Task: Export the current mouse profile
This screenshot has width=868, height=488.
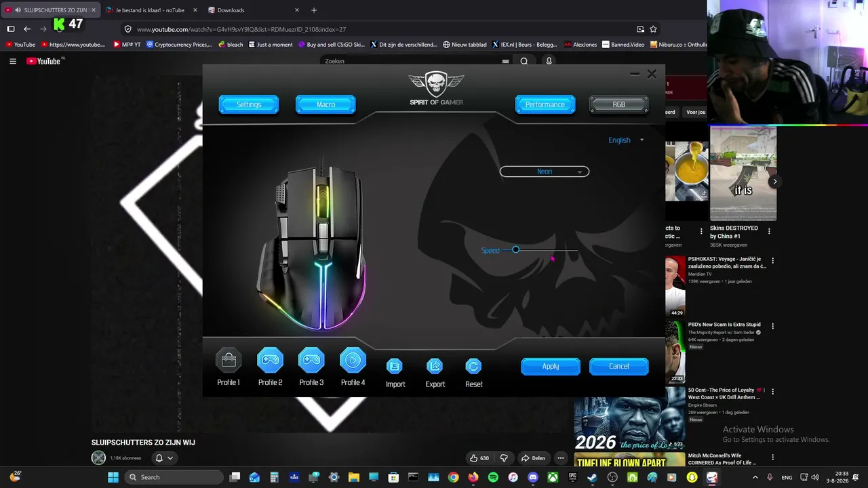Action: pos(435,366)
